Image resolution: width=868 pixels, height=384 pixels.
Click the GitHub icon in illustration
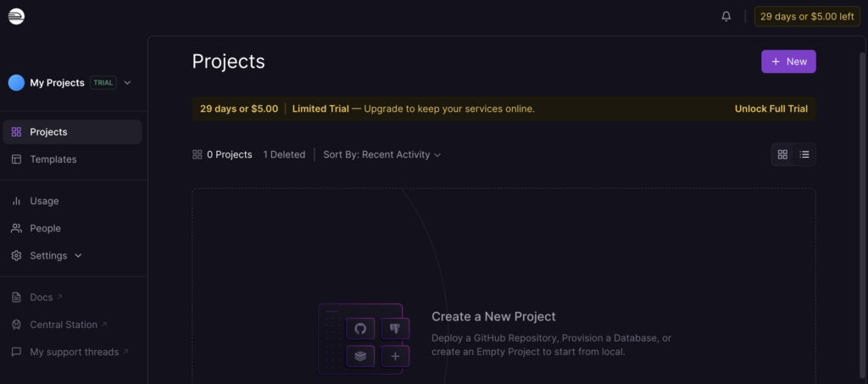360,329
